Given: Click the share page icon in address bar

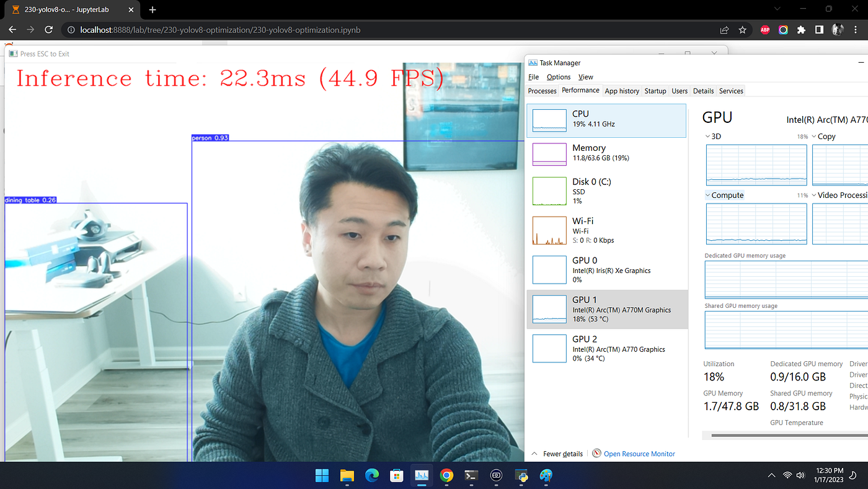Looking at the screenshot, I should tap(724, 30).
